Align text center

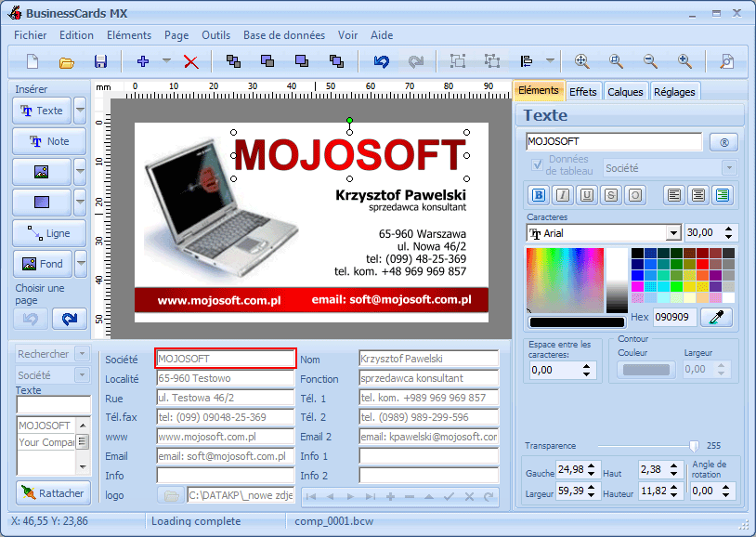pos(698,195)
